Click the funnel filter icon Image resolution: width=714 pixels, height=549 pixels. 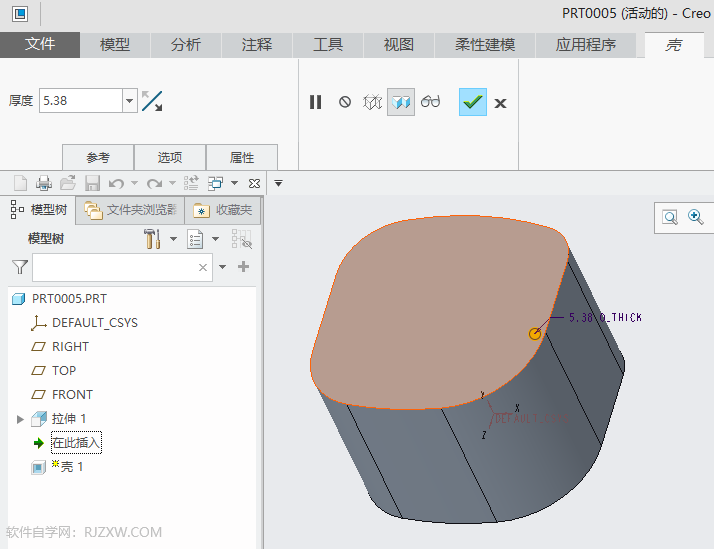20,267
